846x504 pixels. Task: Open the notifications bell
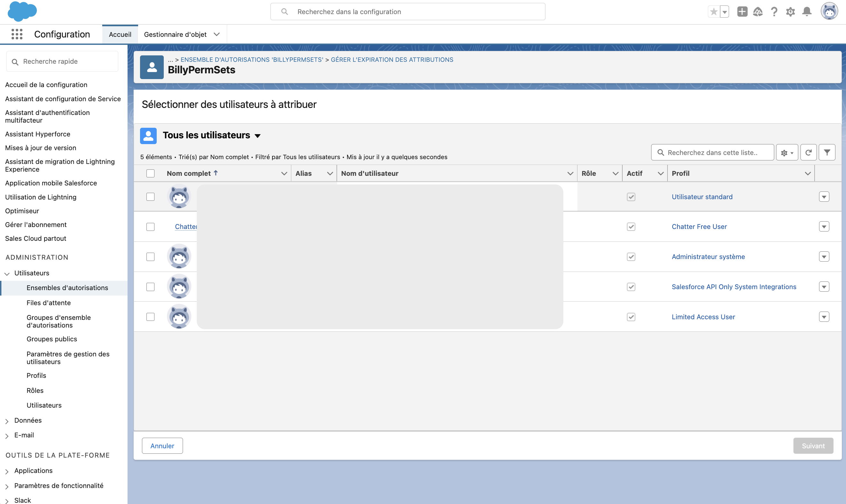(x=807, y=12)
